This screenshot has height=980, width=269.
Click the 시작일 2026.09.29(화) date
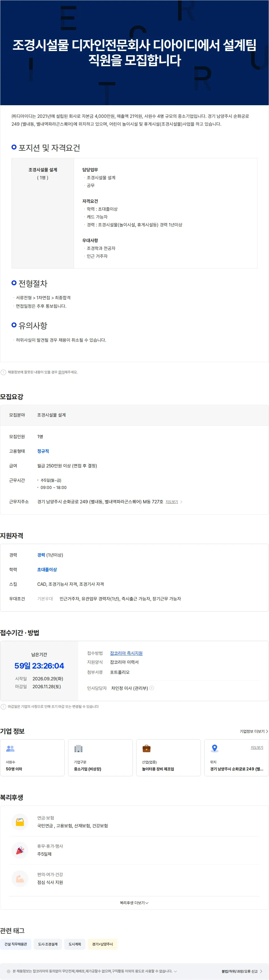[x=48, y=679]
